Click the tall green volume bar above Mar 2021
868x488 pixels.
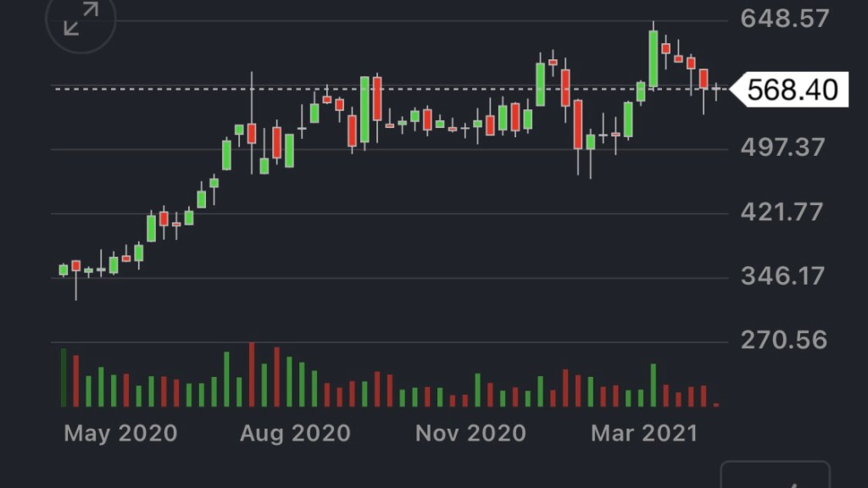[654, 385]
